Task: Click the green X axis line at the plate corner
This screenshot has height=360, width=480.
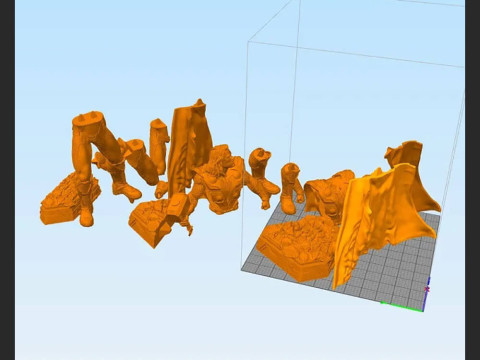Action: (402, 307)
